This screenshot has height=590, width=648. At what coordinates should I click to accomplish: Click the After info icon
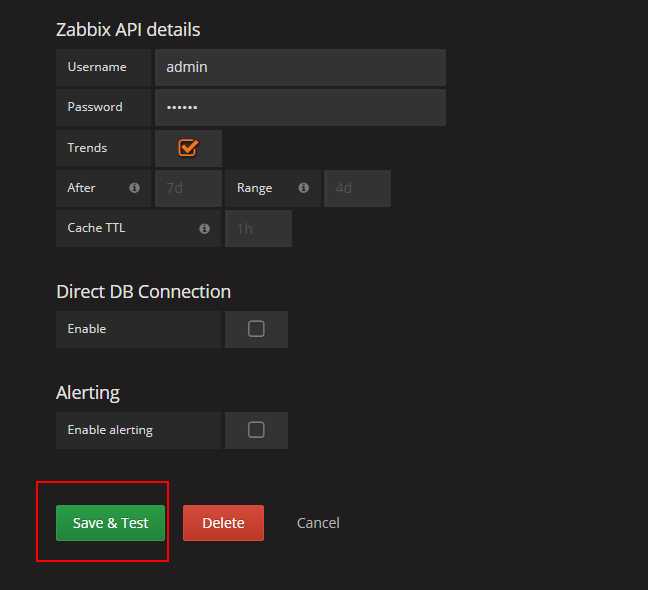click(134, 188)
